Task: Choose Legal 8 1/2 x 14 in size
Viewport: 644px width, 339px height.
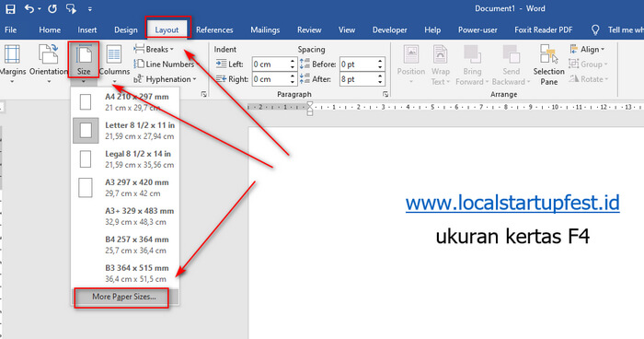Action: pyautogui.click(x=125, y=158)
